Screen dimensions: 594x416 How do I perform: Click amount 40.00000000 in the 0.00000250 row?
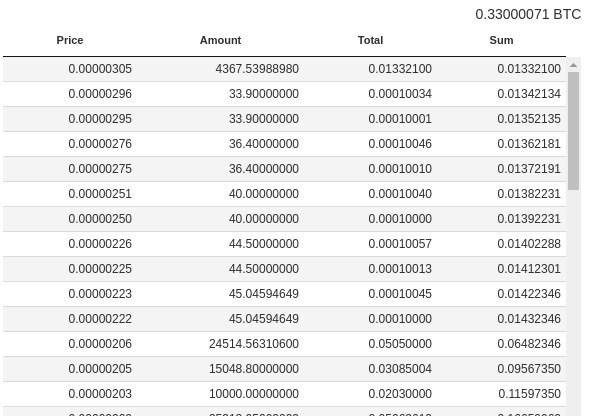pos(264,219)
